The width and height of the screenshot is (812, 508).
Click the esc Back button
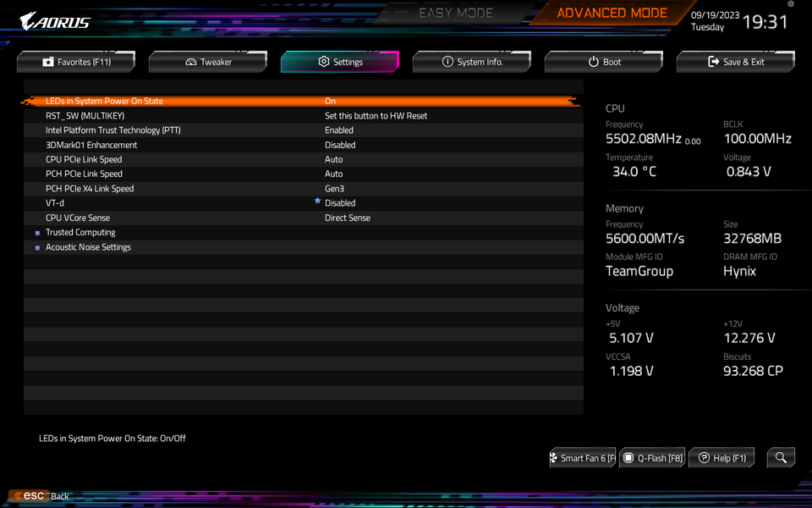40,495
